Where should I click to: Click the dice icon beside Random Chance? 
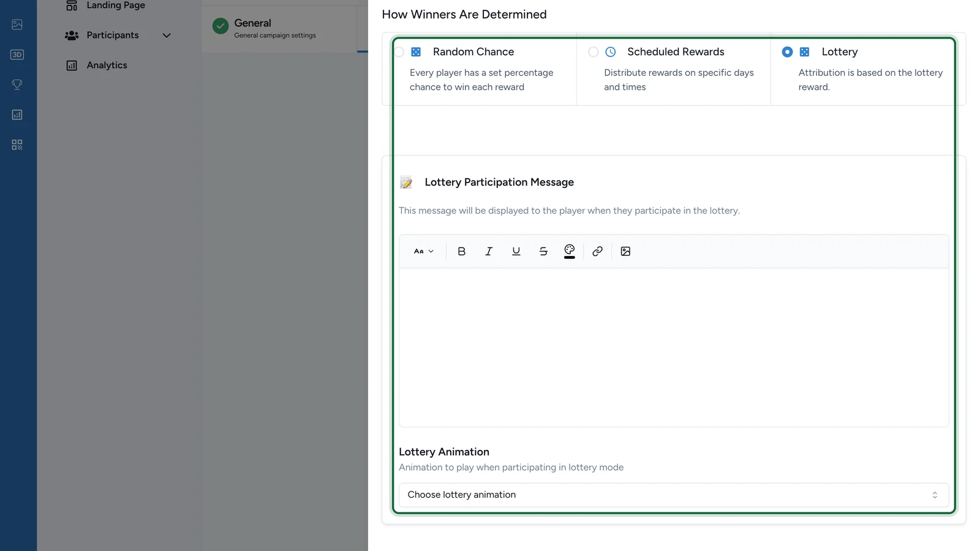point(416,52)
